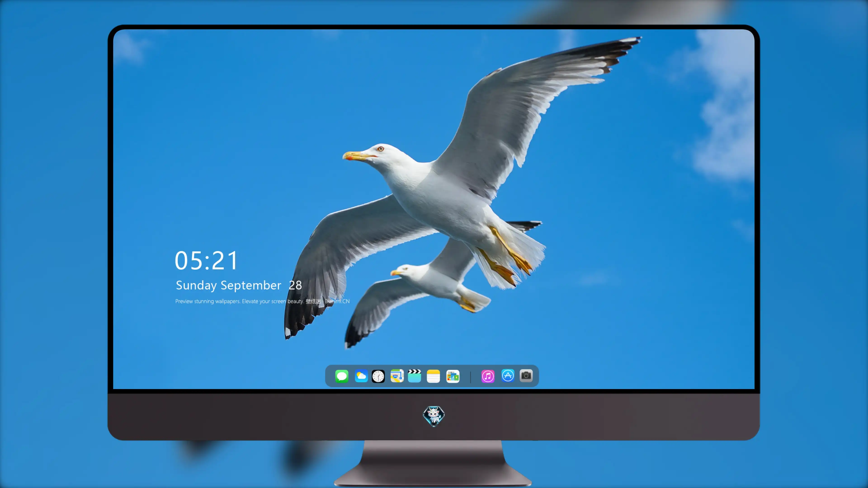868x488 pixels.
Task: Click the Sunday September 28 date text
Action: coord(238,286)
